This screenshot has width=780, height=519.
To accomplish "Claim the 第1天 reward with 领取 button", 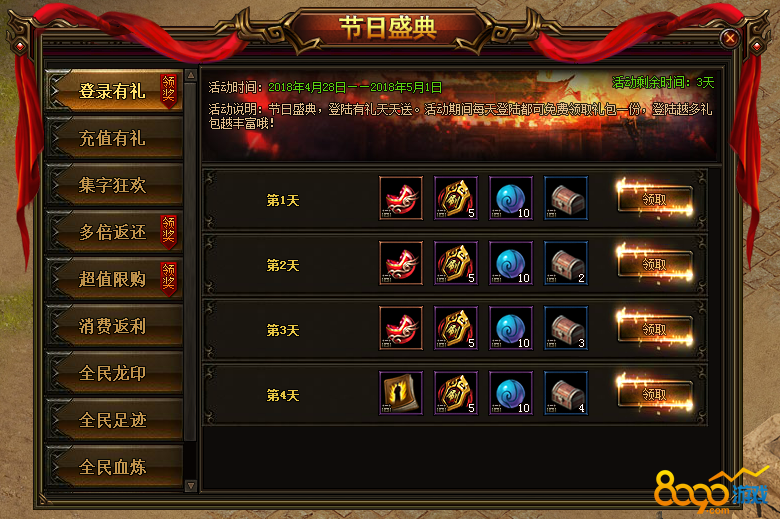I will click(x=655, y=200).
